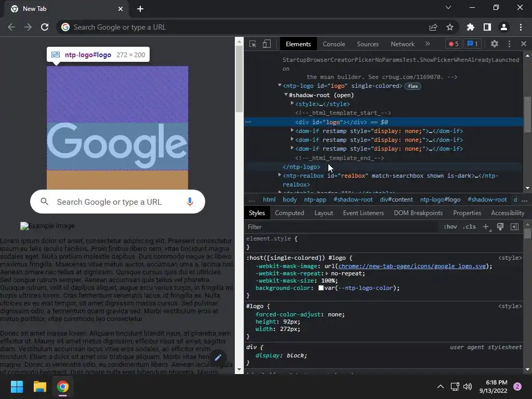Toggle the browser side panel icon
This screenshot has height=399, width=532.
pyautogui.click(x=487, y=27)
